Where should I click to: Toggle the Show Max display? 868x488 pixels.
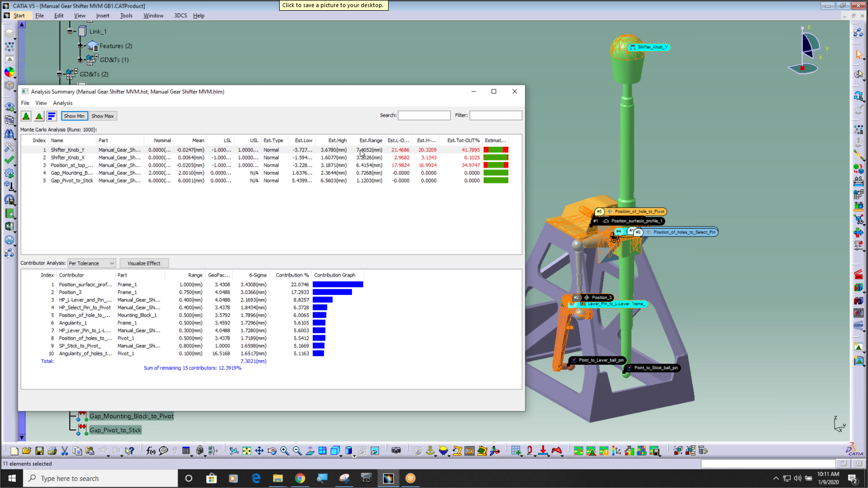[102, 116]
